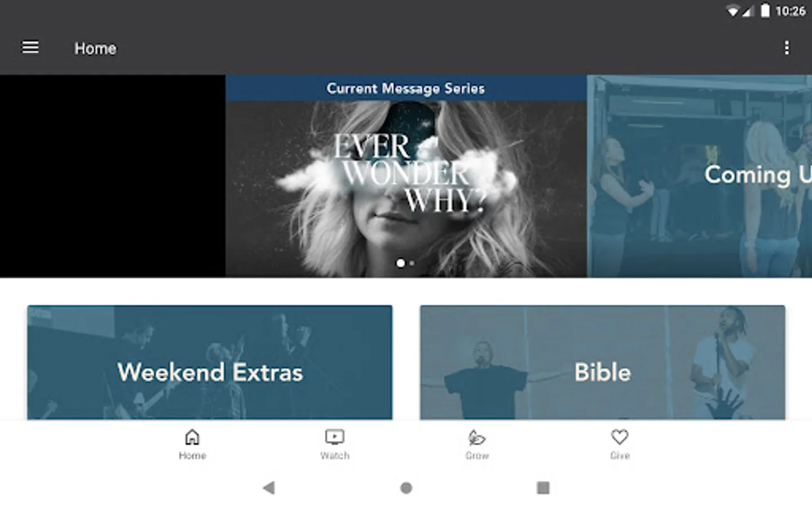Click the Home title in top bar
Viewport: 812px width, 508px height.
(95, 49)
